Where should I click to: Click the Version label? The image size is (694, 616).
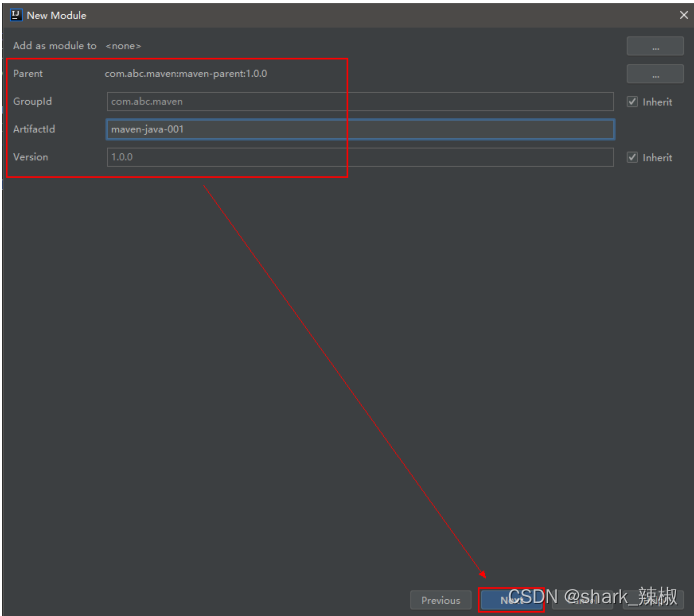30,157
